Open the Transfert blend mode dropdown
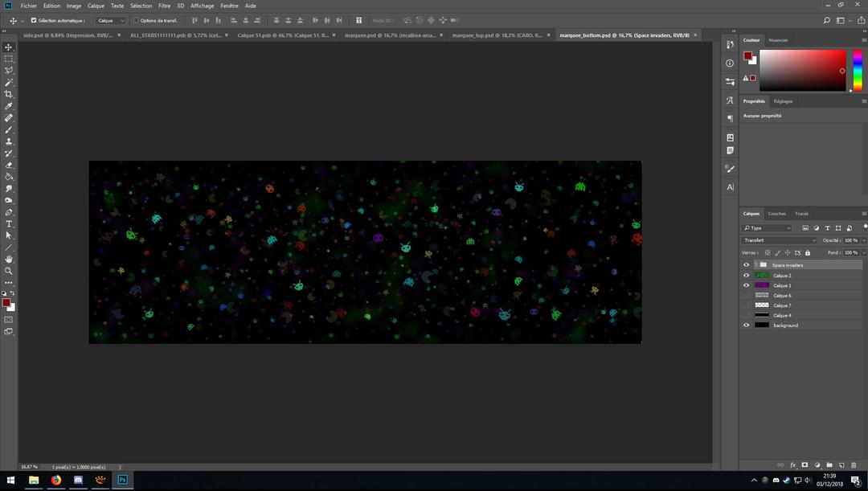The height and width of the screenshot is (491, 868). 779,240
